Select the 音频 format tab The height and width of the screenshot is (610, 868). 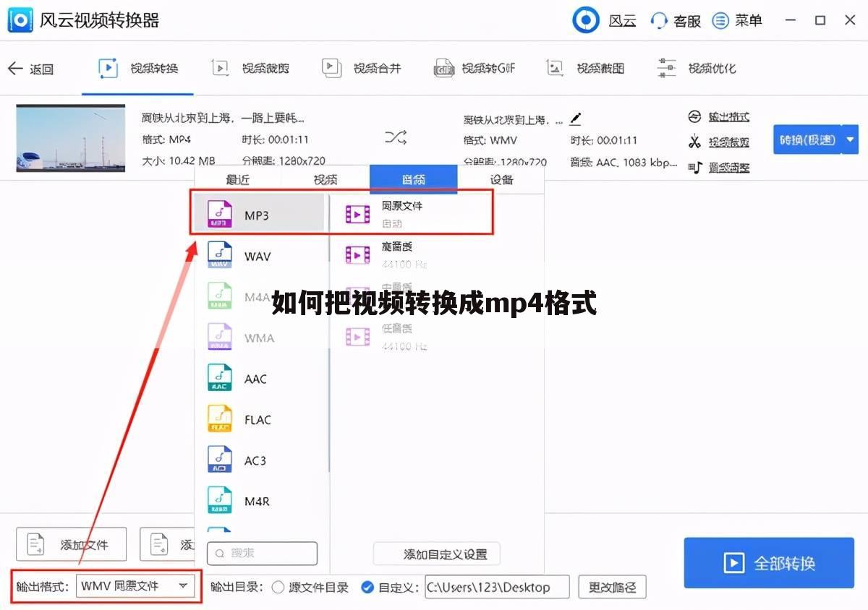click(414, 179)
